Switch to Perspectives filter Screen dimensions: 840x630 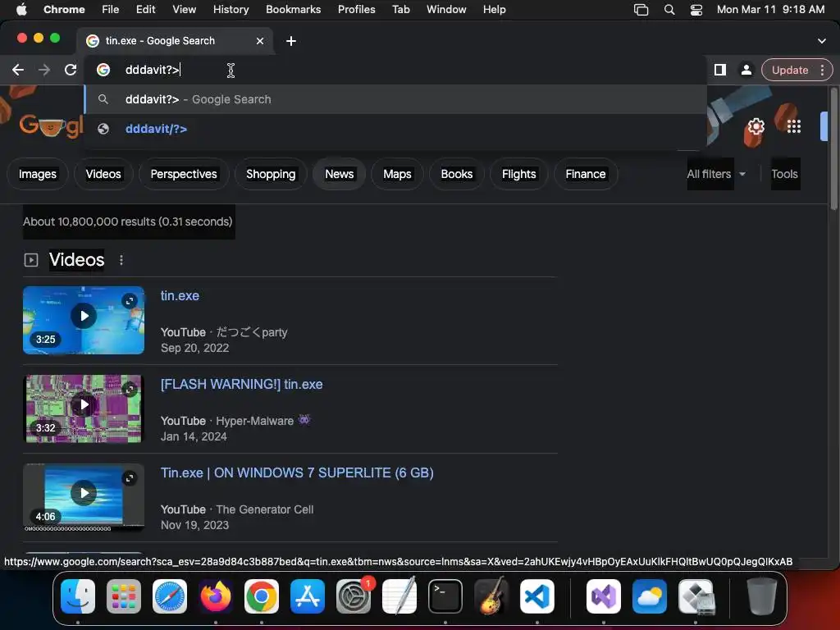[184, 174]
